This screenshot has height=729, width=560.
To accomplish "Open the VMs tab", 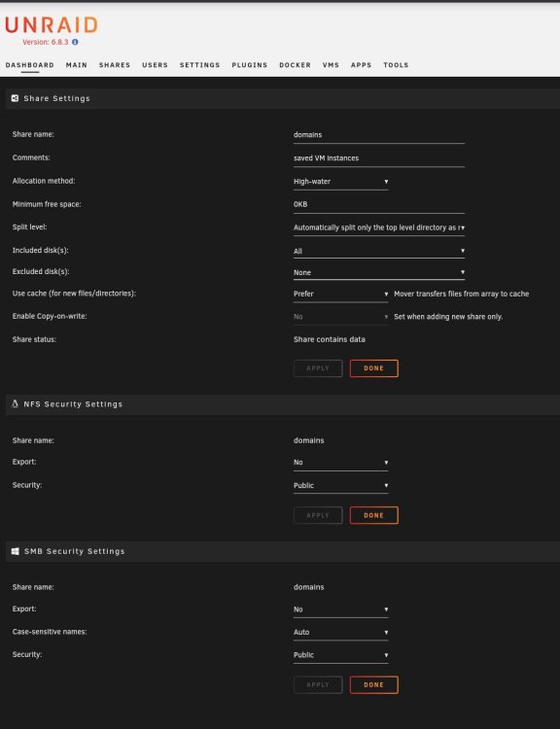I will coord(331,65).
